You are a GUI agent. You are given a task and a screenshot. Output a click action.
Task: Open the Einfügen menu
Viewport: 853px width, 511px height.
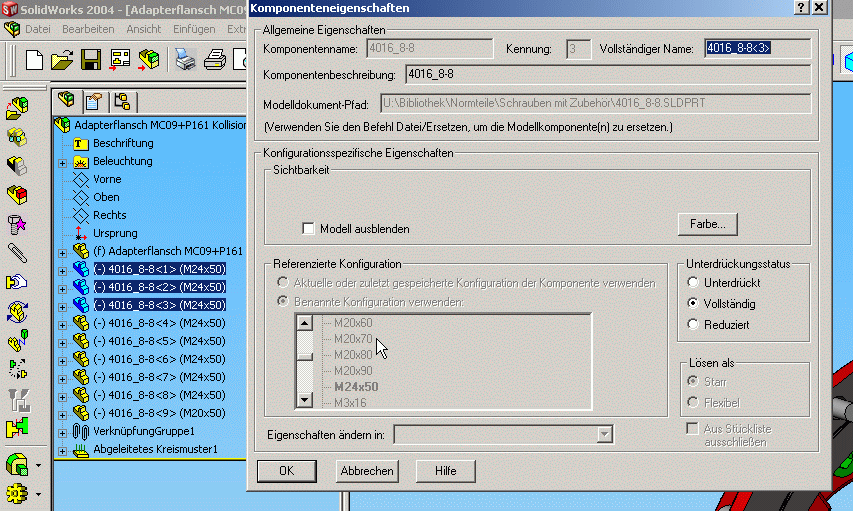[194, 29]
